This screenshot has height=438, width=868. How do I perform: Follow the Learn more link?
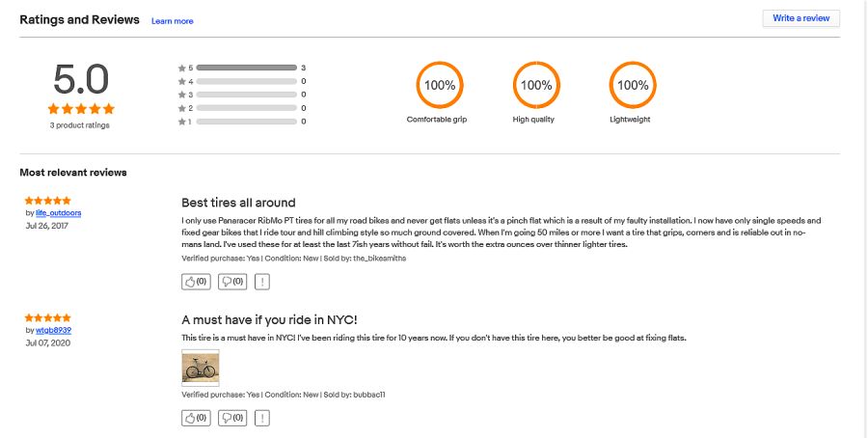click(173, 21)
